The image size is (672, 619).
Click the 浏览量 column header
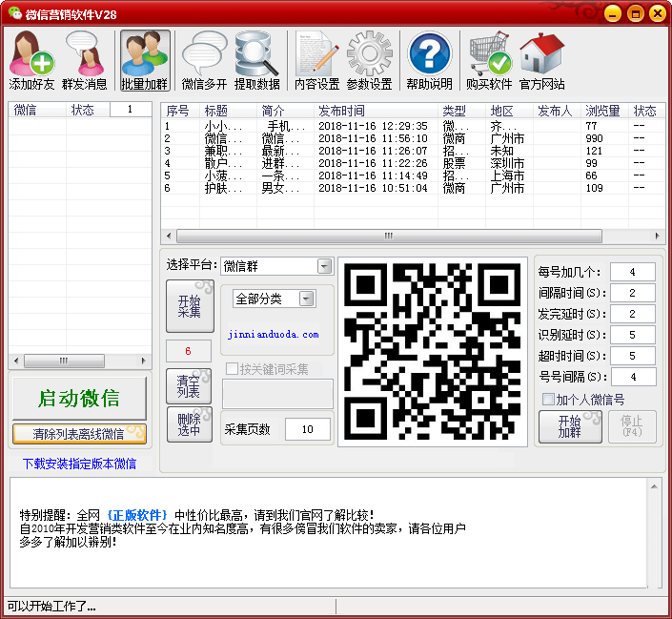(x=604, y=111)
